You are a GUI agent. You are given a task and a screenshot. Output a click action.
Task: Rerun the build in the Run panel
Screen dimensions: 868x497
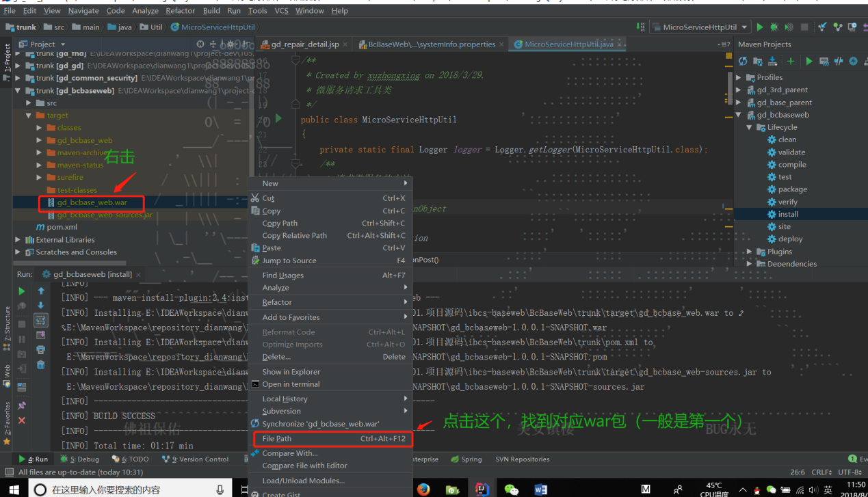pyautogui.click(x=22, y=291)
